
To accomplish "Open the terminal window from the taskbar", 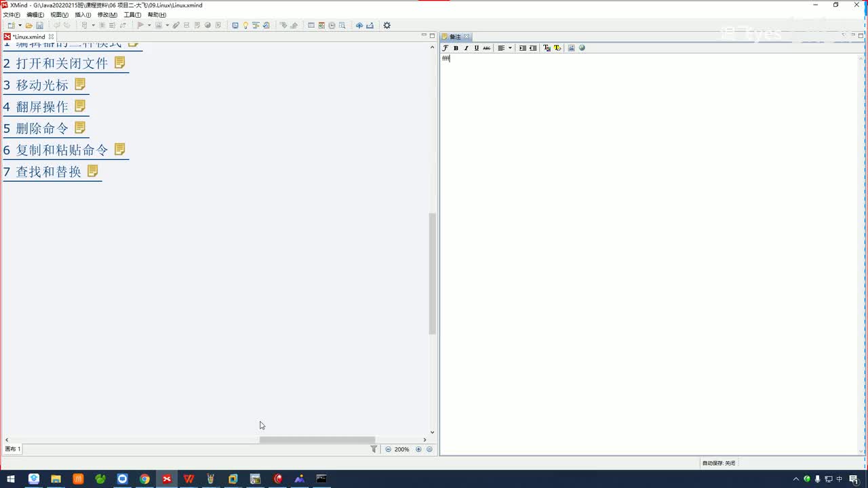I will click(321, 479).
